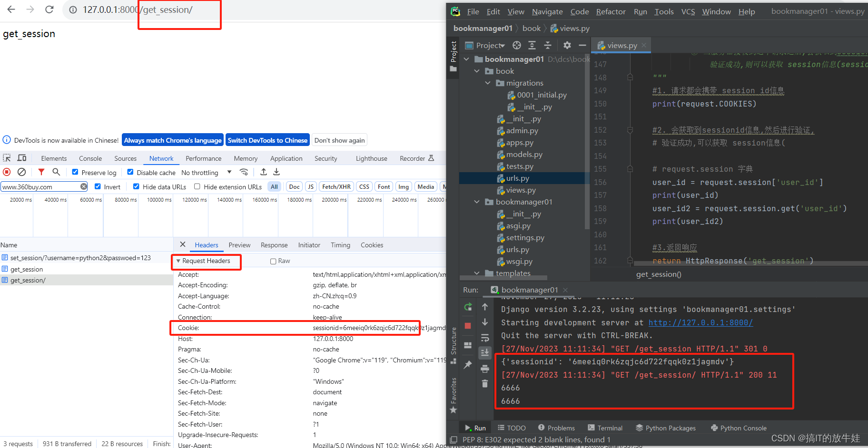Open settings.py in project tree
Image resolution: width=868 pixels, height=448 pixels.
click(525, 237)
